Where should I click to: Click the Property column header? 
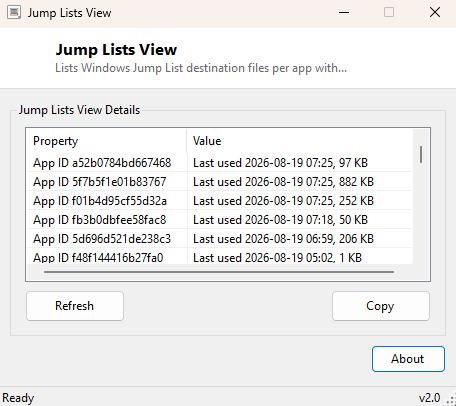coord(107,141)
